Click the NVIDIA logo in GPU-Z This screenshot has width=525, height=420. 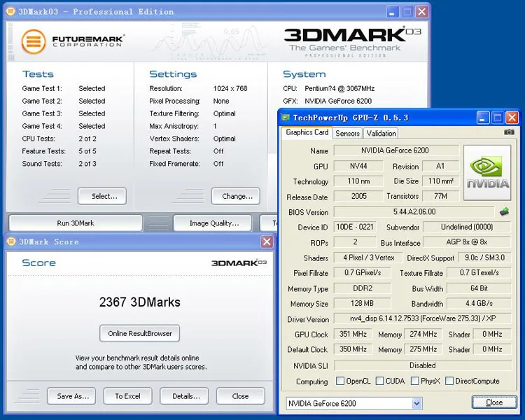[x=487, y=172]
